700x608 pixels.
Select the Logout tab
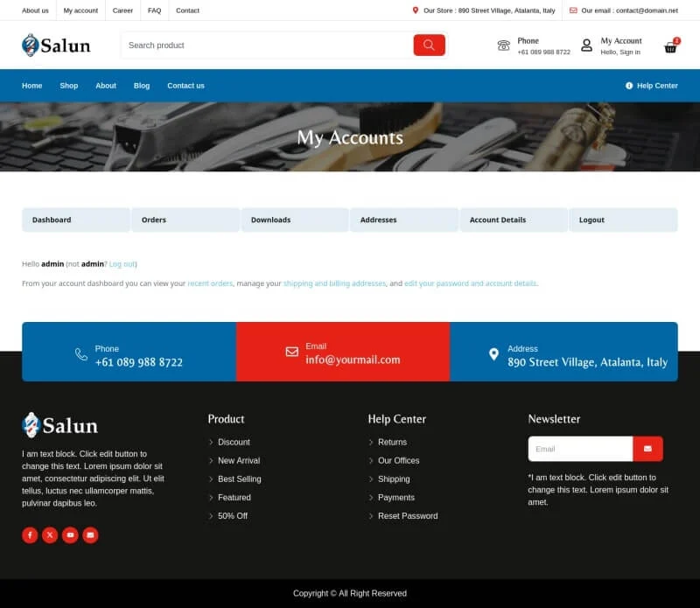point(623,220)
